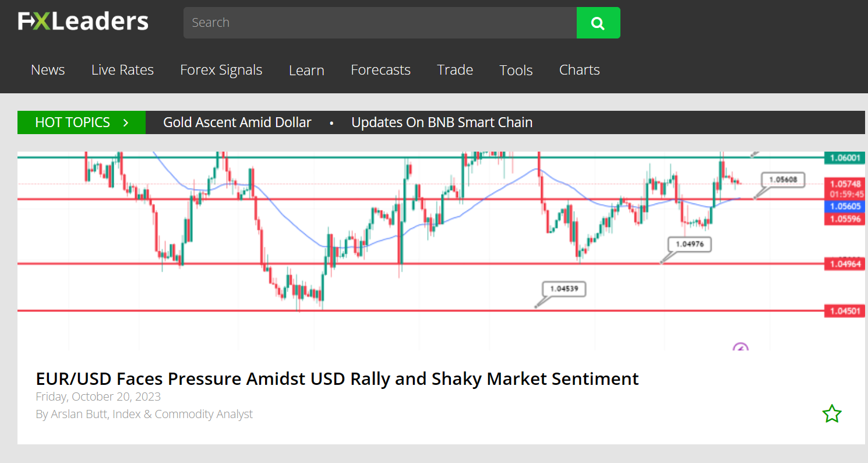Click the FXLeaders logo
The image size is (868, 463).
tap(83, 20)
